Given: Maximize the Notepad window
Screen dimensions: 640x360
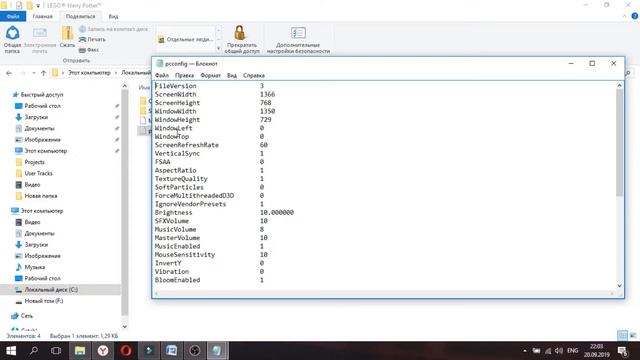Looking at the screenshot, I should [592, 63].
